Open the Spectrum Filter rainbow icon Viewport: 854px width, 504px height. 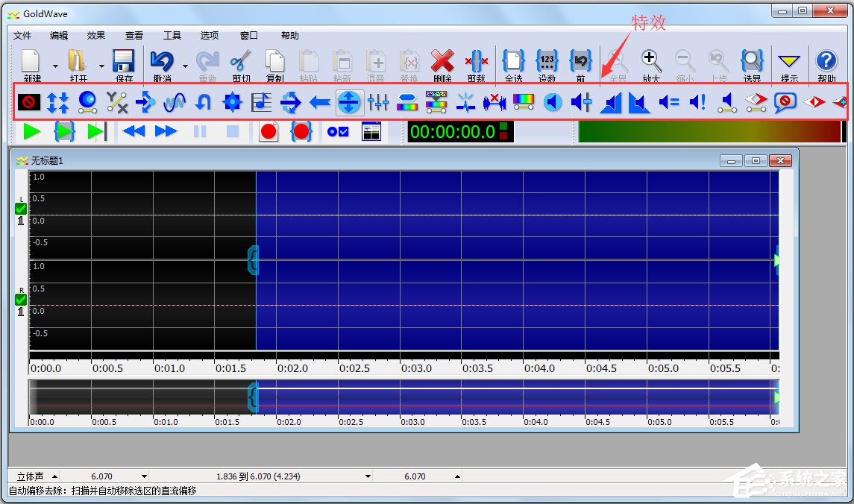click(524, 102)
